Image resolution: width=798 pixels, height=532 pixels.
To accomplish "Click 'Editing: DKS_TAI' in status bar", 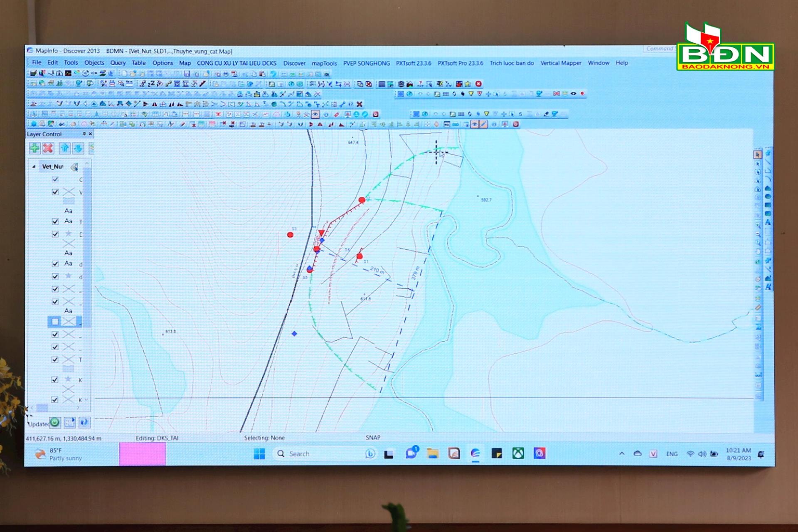I will pyautogui.click(x=157, y=438).
